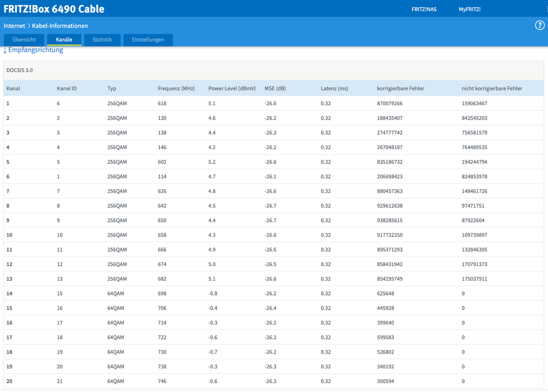Click the DOCSIS 3.0 section heading
Viewport: 548px width, 392px height.
click(20, 70)
